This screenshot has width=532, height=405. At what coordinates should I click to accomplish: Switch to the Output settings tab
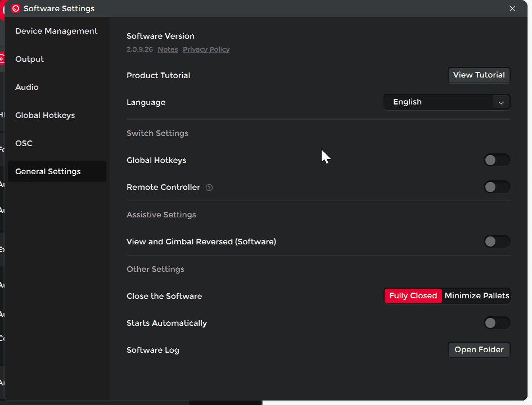(29, 59)
